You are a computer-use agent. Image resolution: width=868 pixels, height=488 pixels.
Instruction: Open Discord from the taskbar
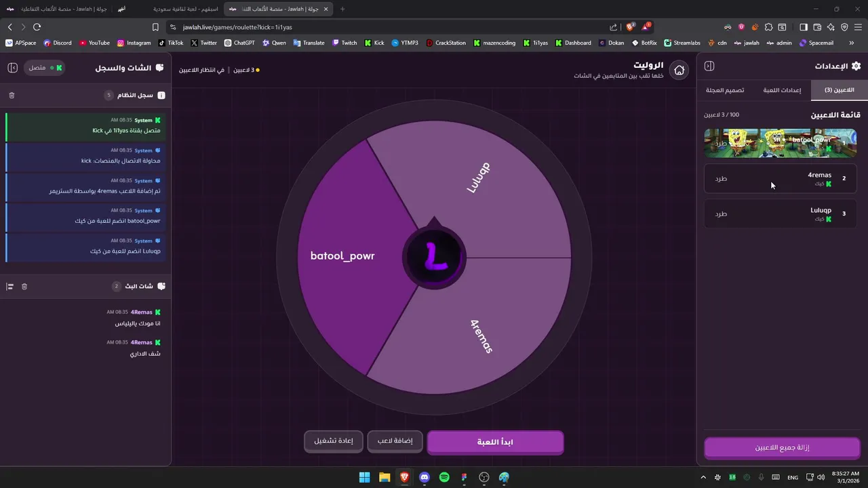[425, 477]
